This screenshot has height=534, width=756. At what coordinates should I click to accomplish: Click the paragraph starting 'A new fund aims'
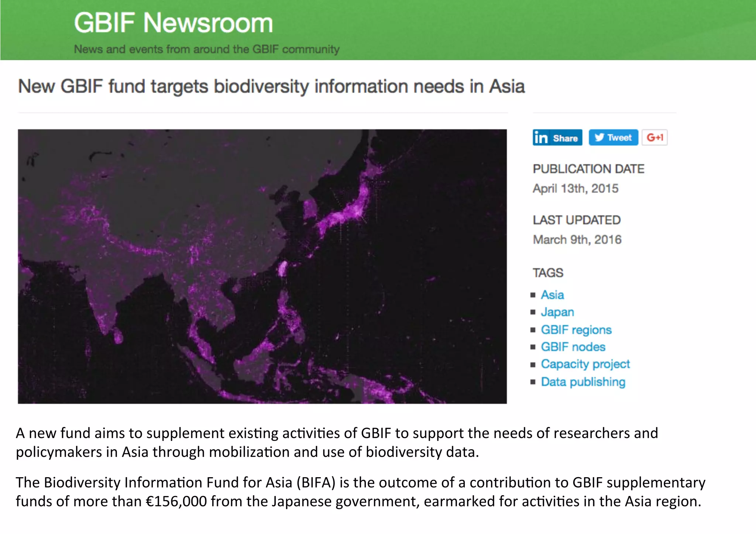(x=337, y=442)
